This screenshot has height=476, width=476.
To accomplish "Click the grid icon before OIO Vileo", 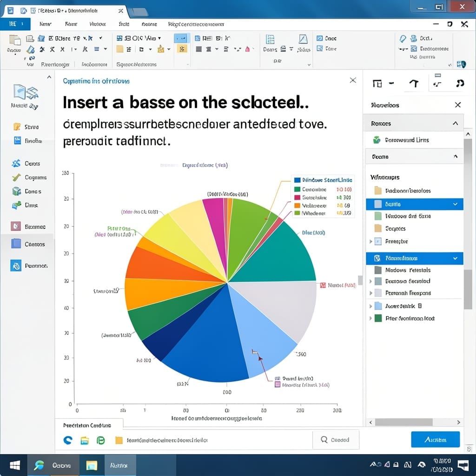I will [x=119, y=38].
